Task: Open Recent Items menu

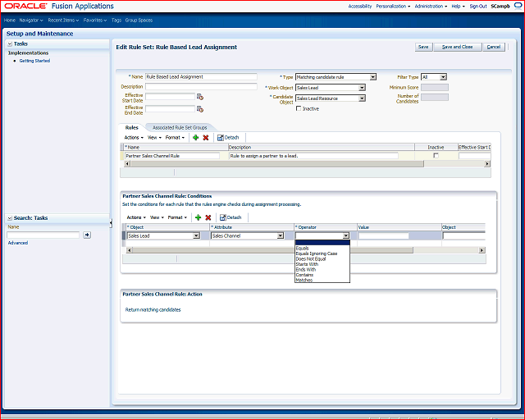Action: click(63, 20)
